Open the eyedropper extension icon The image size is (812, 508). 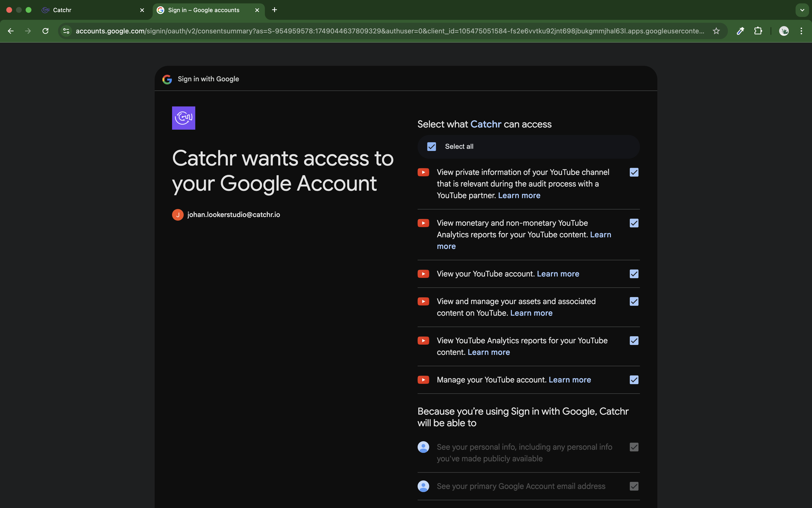[x=740, y=31]
